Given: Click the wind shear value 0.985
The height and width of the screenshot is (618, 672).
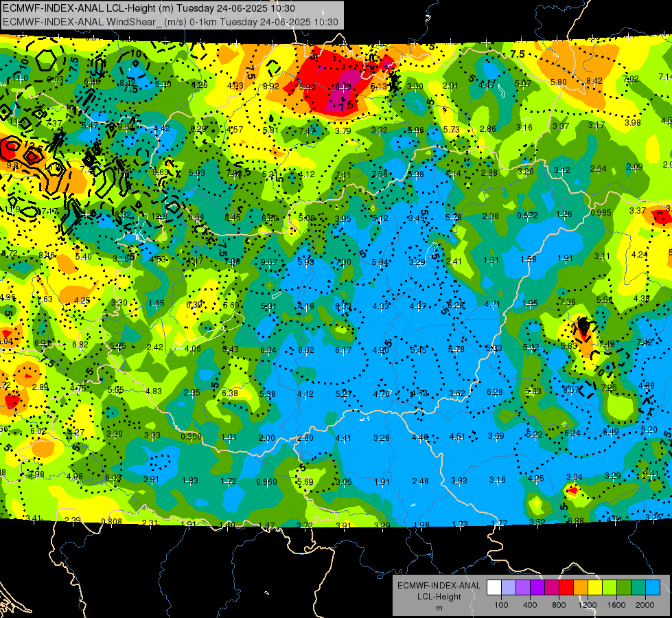Looking at the screenshot, I should [601, 213].
